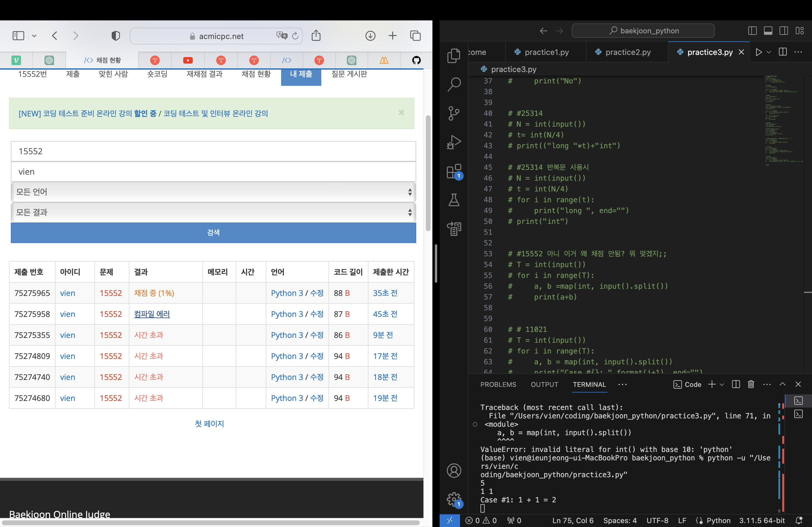Open the 모든 언어 language dropdown
The image size is (812, 527).
click(x=213, y=192)
